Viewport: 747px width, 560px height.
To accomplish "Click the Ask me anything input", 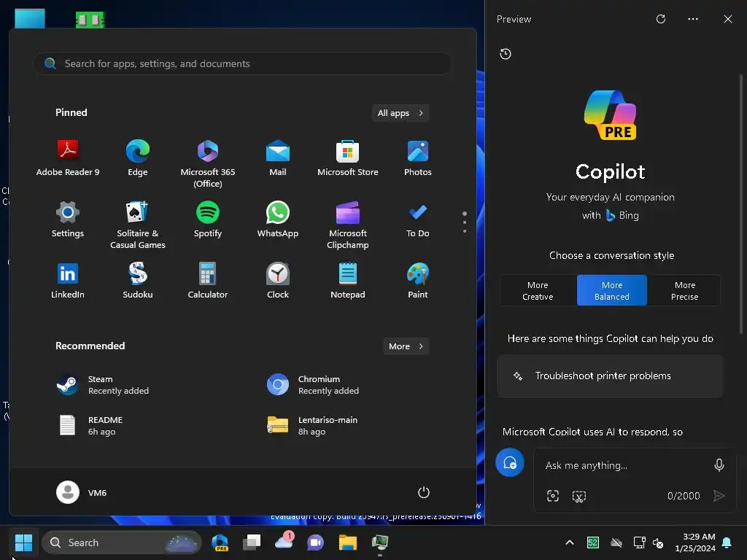I will [624, 465].
